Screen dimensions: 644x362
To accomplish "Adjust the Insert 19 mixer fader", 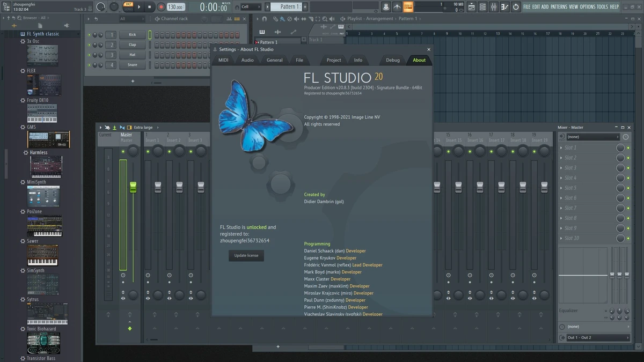I will pyautogui.click(x=544, y=187).
